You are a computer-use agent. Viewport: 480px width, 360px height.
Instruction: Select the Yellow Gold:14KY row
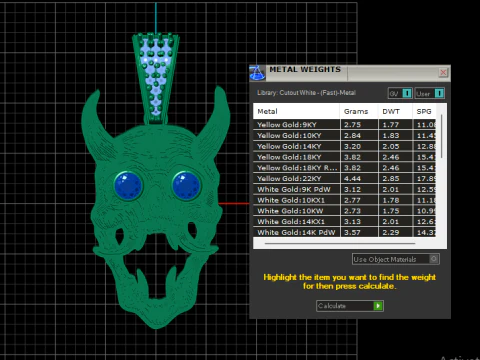coord(344,146)
